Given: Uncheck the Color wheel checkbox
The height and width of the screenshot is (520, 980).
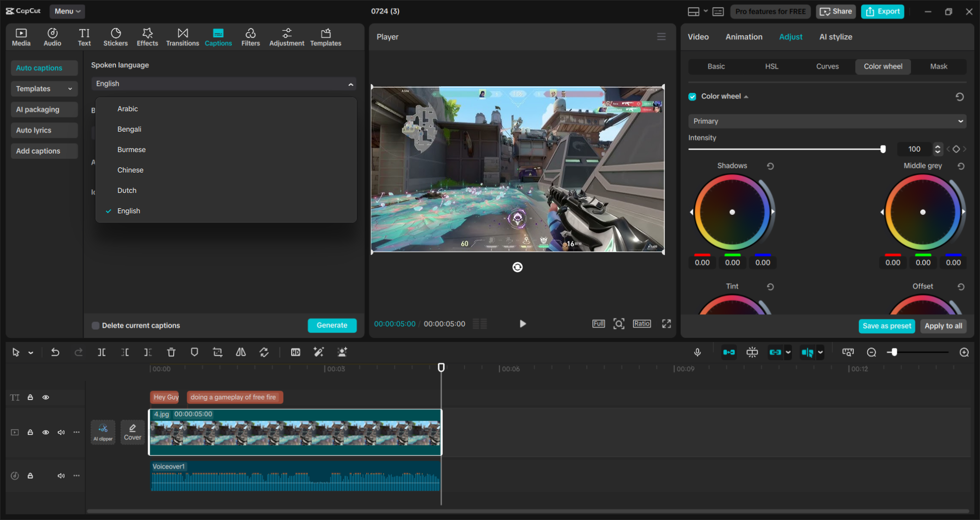Looking at the screenshot, I should click(692, 96).
